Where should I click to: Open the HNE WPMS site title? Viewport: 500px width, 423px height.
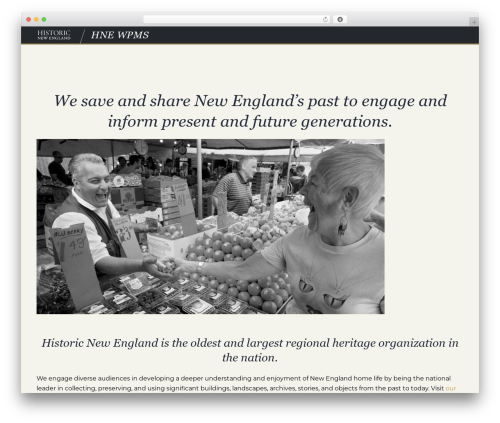(120, 35)
